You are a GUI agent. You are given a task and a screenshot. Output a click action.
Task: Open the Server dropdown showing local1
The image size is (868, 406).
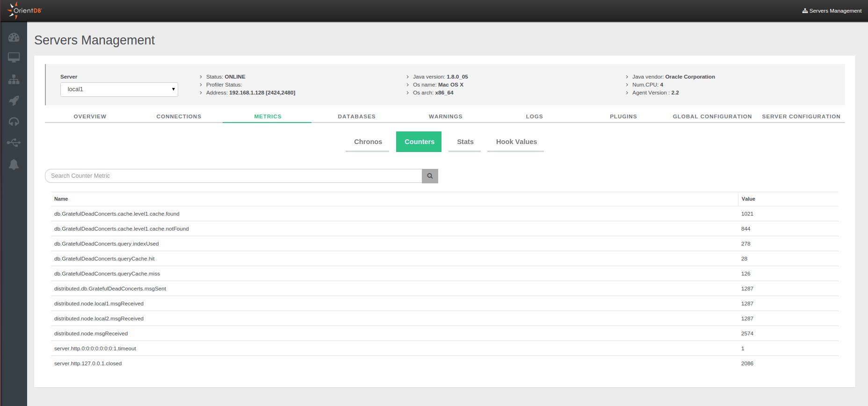(x=119, y=89)
